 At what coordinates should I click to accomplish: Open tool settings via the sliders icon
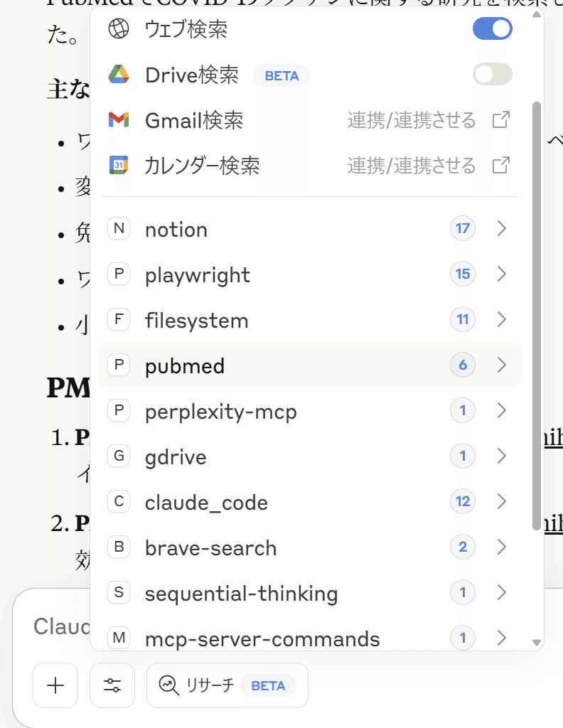coord(112,685)
